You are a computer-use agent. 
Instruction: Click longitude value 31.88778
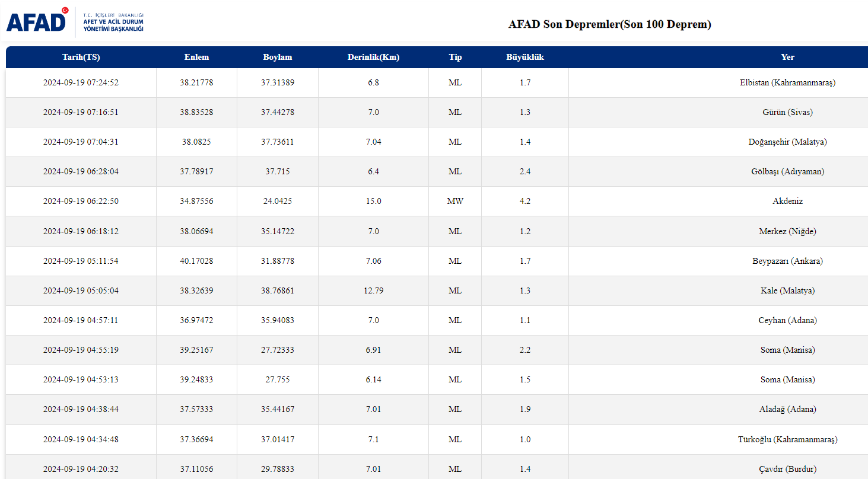[x=278, y=261]
